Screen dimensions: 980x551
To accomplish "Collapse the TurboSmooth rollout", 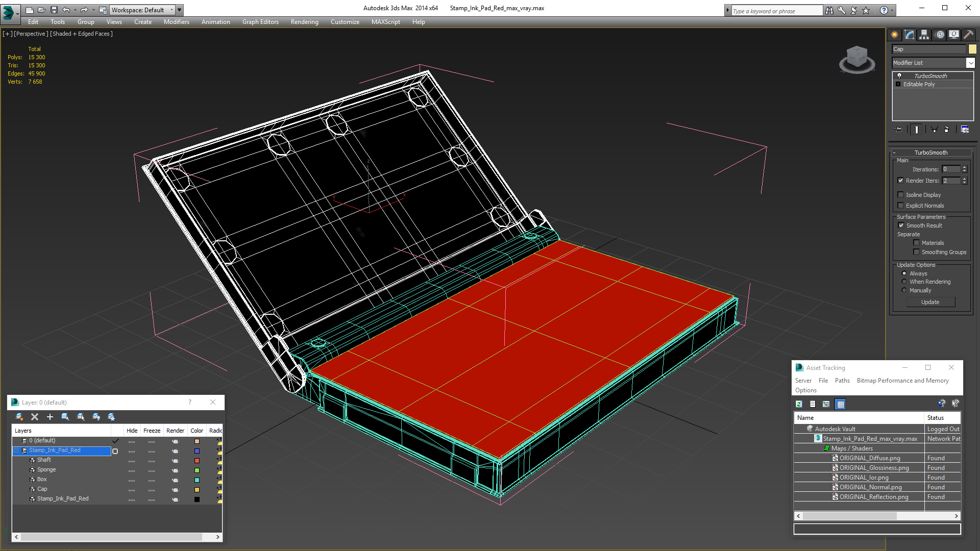I will click(x=931, y=153).
